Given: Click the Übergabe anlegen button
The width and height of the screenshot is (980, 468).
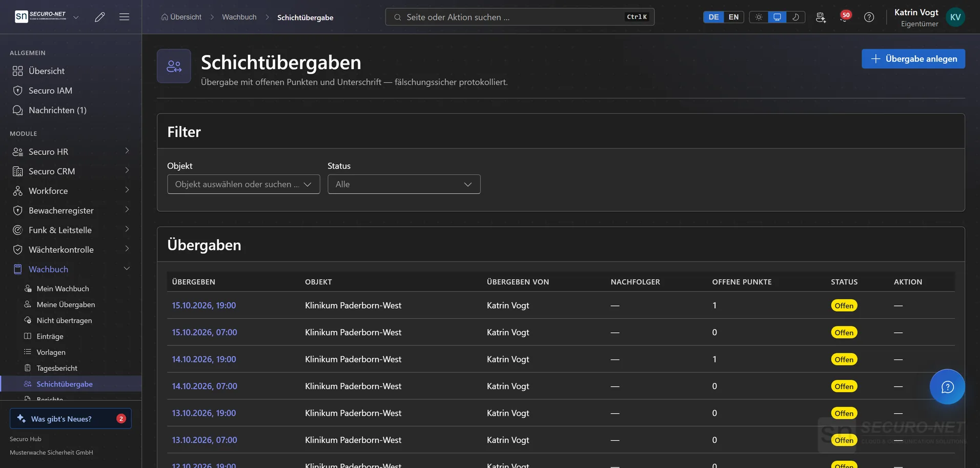Looking at the screenshot, I should point(913,59).
